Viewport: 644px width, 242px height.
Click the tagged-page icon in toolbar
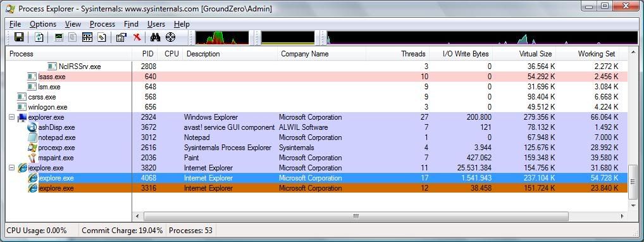[101, 37]
